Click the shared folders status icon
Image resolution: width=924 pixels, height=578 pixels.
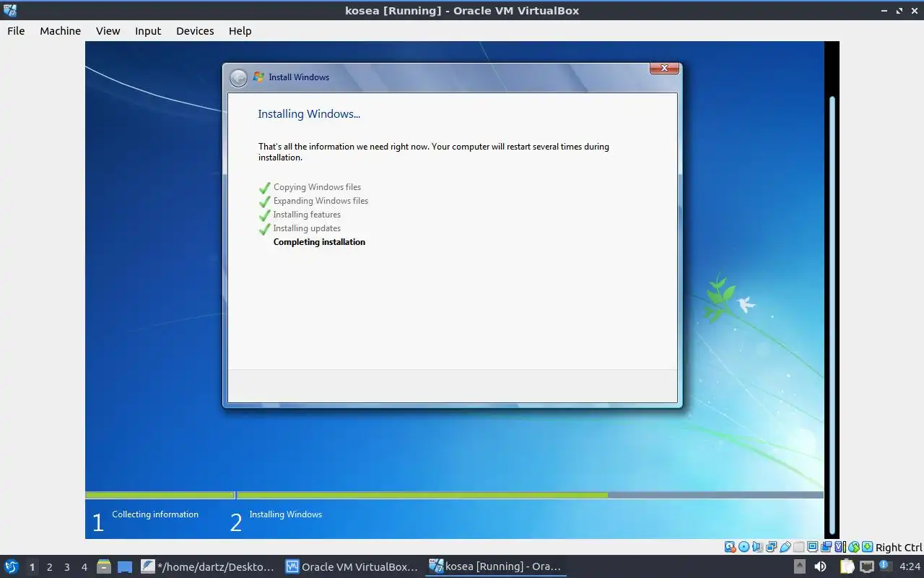point(799,547)
